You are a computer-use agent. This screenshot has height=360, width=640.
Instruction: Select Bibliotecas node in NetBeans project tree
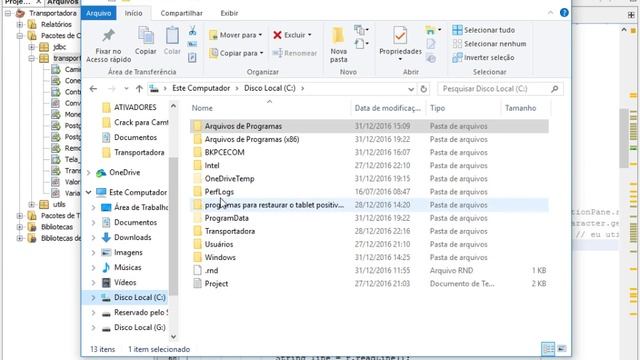pyautogui.click(x=56, y=227)
